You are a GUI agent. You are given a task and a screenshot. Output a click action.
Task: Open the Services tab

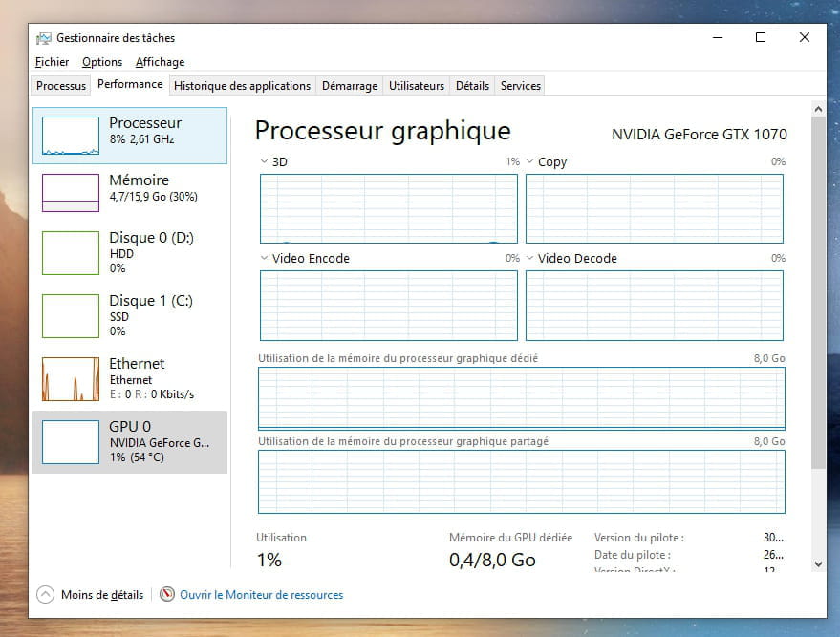(x=520, y=86)
